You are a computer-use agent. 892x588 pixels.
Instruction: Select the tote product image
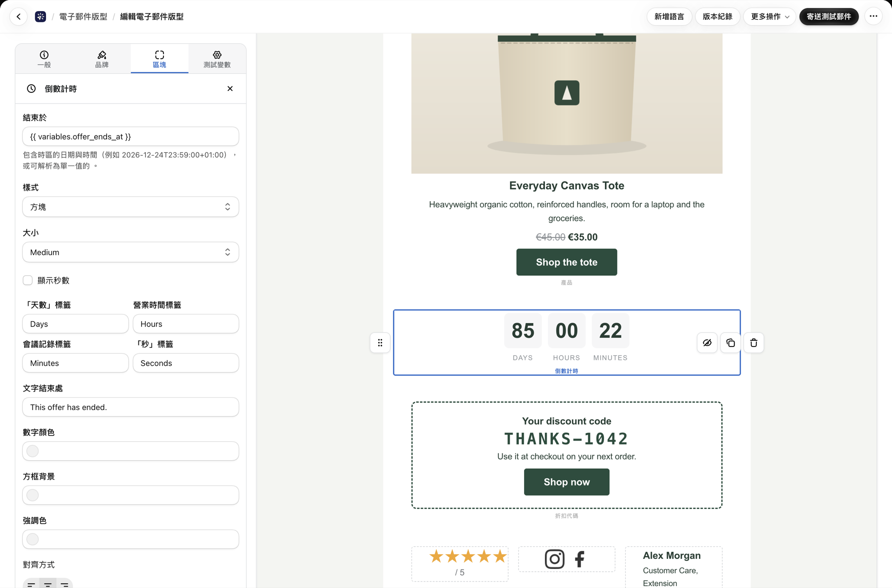(566, 103)
